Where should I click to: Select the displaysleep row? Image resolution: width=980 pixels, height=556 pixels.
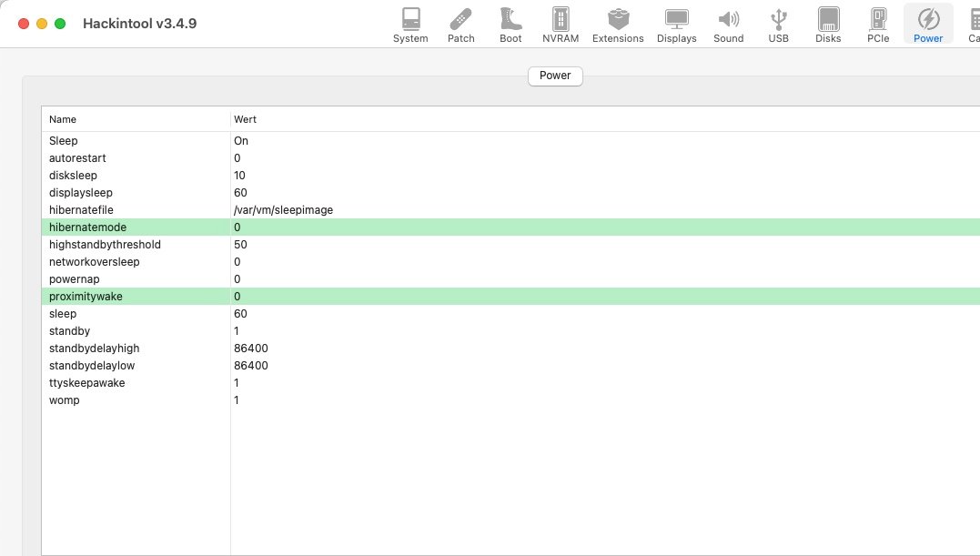click(510, 192)
